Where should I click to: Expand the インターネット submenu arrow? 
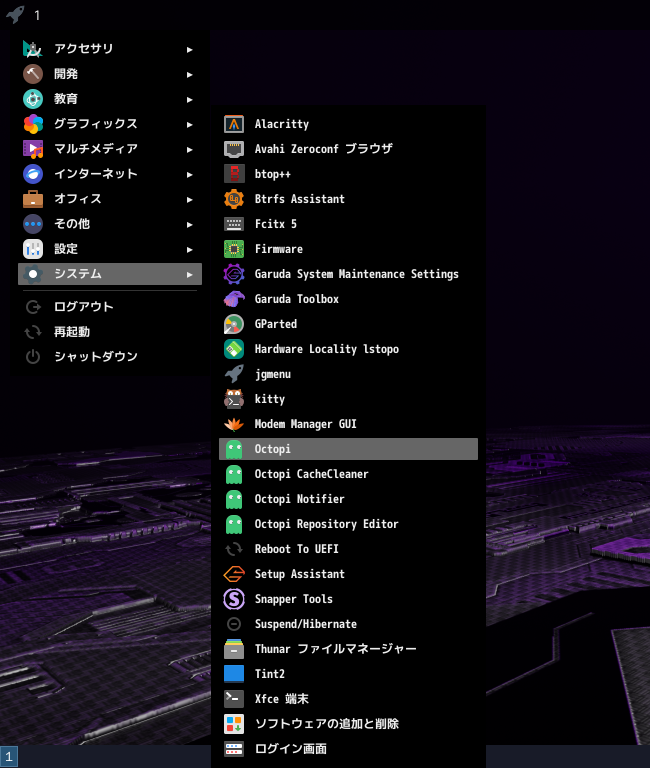tap(190, 174)
